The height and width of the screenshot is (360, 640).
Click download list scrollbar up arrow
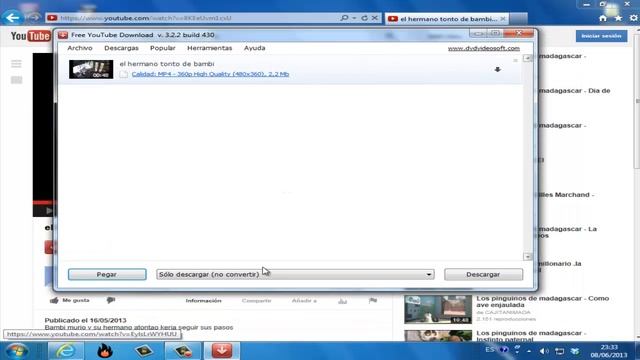click(x=527, y=58)
